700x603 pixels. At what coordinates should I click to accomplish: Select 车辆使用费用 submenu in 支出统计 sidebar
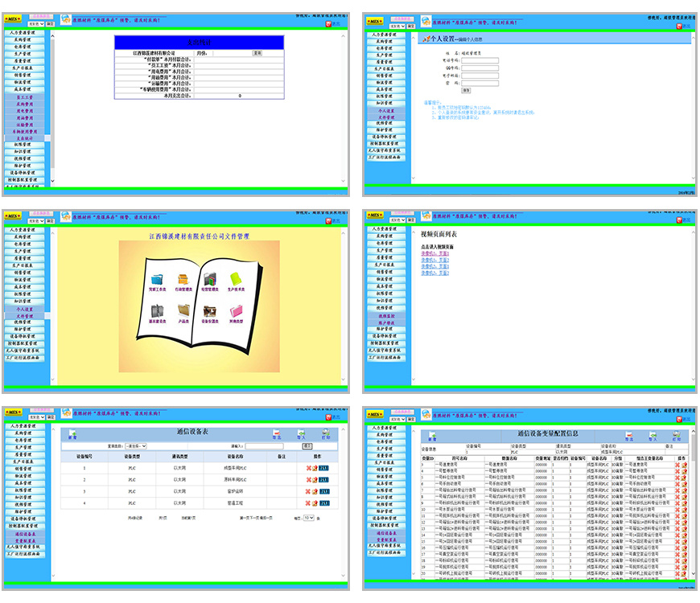pos(25,132)
